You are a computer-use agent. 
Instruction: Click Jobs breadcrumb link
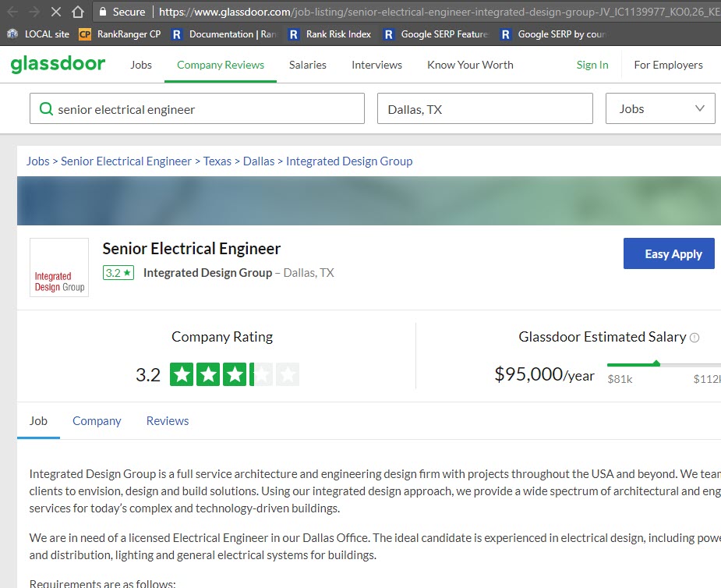click(37, 161)
